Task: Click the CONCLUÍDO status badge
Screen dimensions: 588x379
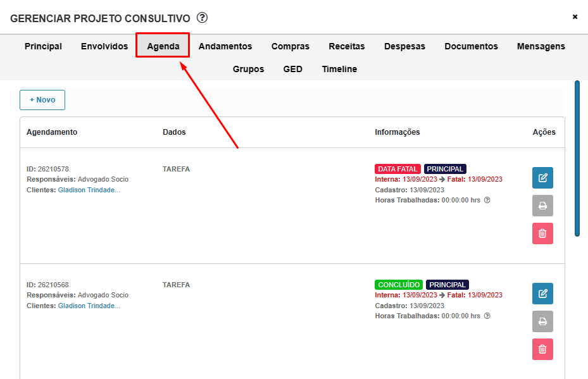Action: click(x=399, y=285)
